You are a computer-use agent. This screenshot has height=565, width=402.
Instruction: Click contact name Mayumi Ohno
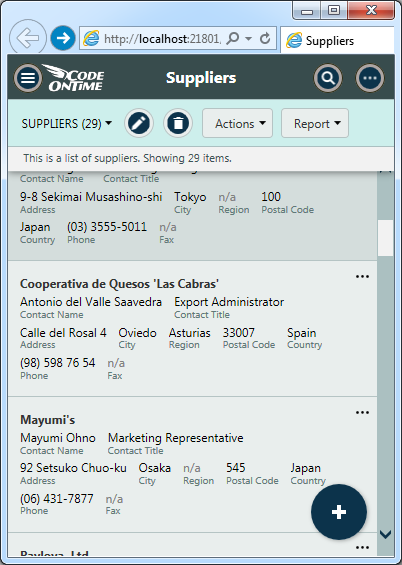tap(58, 438)
